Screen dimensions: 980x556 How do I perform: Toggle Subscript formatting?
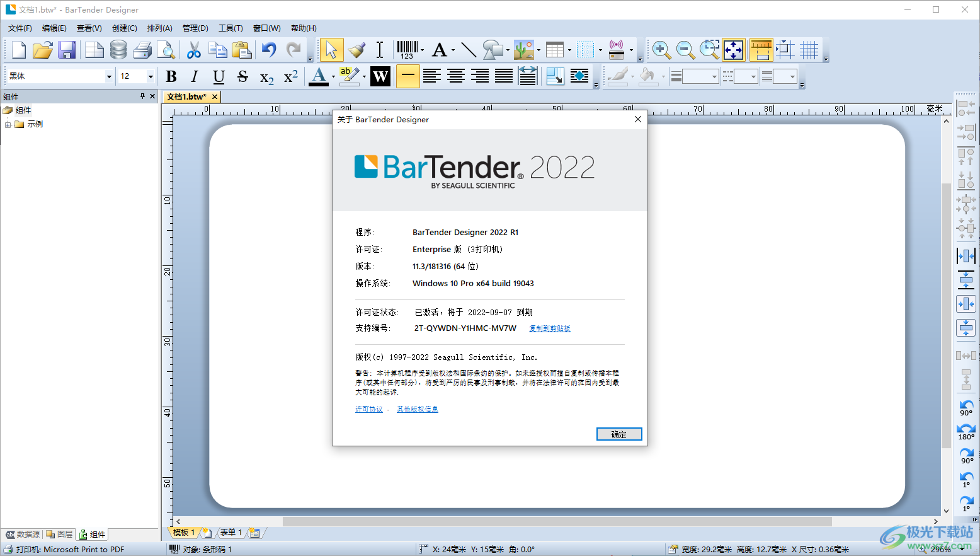[266, 76]
